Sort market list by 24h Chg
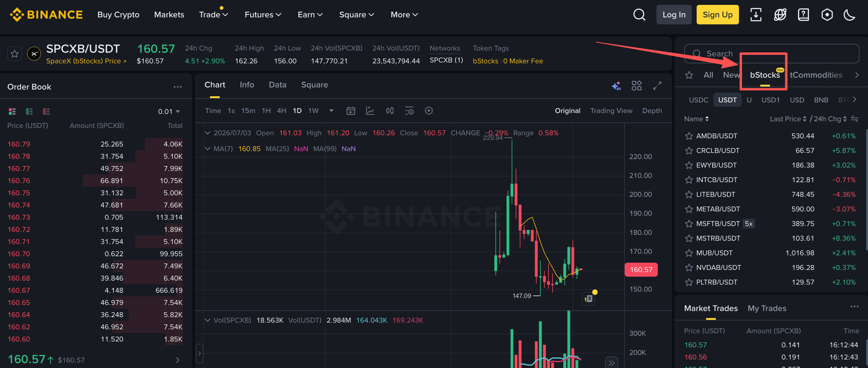This screenshot has width=868, height=368. pos(830,119)
